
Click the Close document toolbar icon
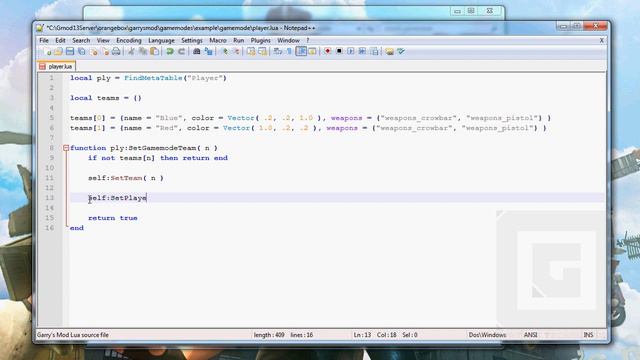(93, 51)
